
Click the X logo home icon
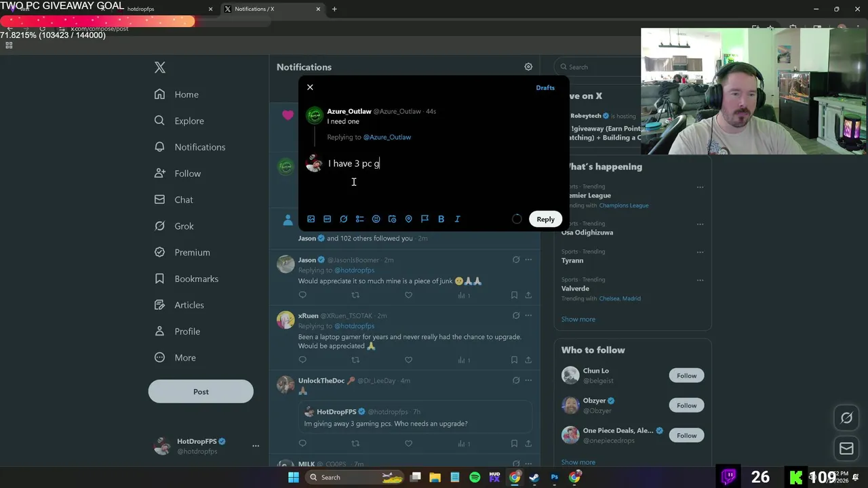160,67
